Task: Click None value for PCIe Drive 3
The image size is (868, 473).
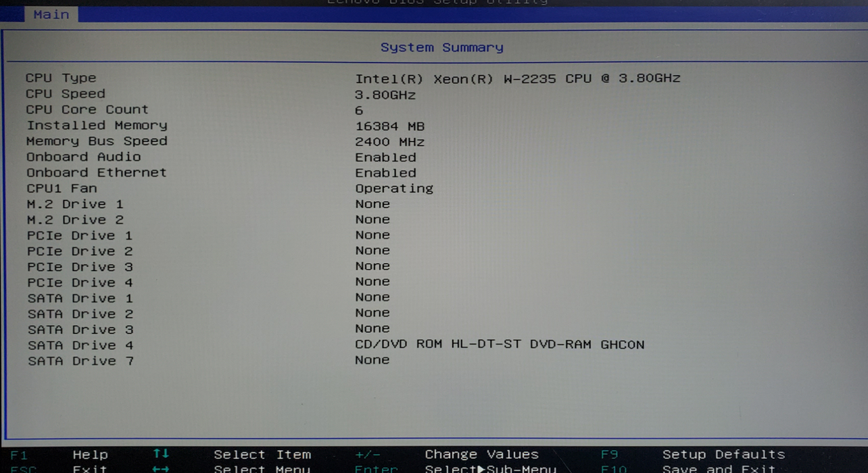Action: (372, 266)
